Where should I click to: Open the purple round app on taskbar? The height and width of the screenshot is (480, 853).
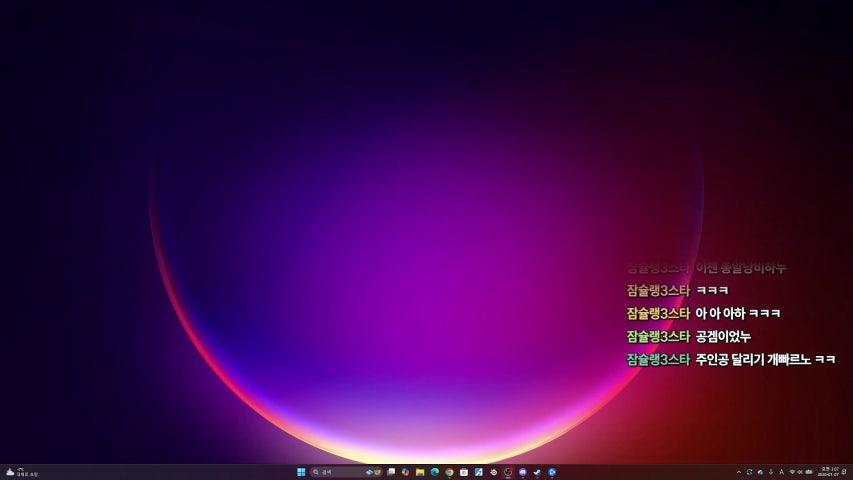tap(522, 472)
